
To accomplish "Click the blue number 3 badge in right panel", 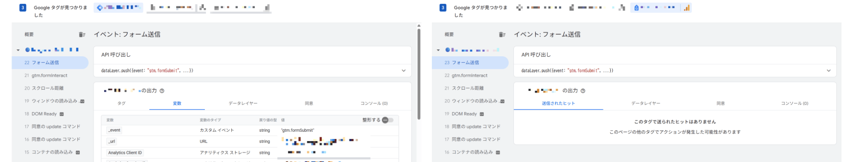I will pos(443,7).
